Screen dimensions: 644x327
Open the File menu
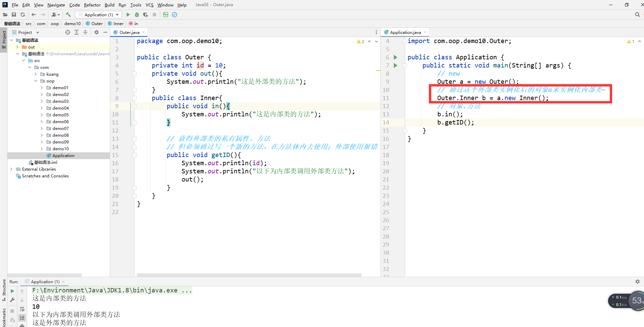click(15, 5)
